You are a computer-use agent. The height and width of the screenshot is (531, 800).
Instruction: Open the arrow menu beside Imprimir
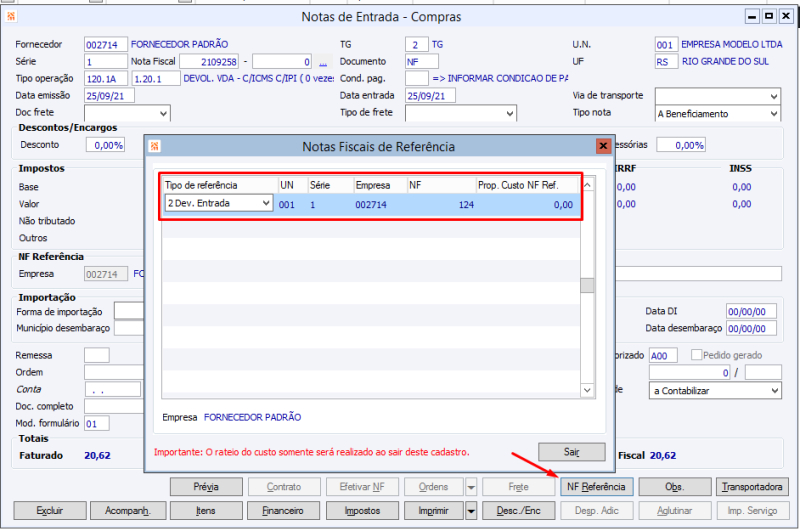point(471,511)
